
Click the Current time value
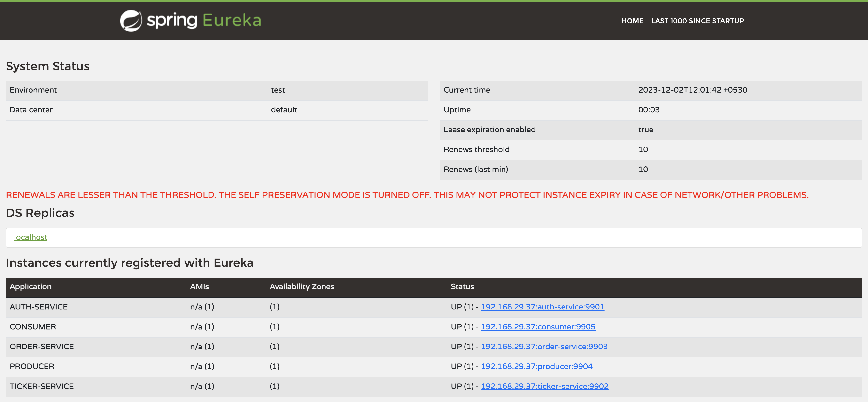coord(692,90)
